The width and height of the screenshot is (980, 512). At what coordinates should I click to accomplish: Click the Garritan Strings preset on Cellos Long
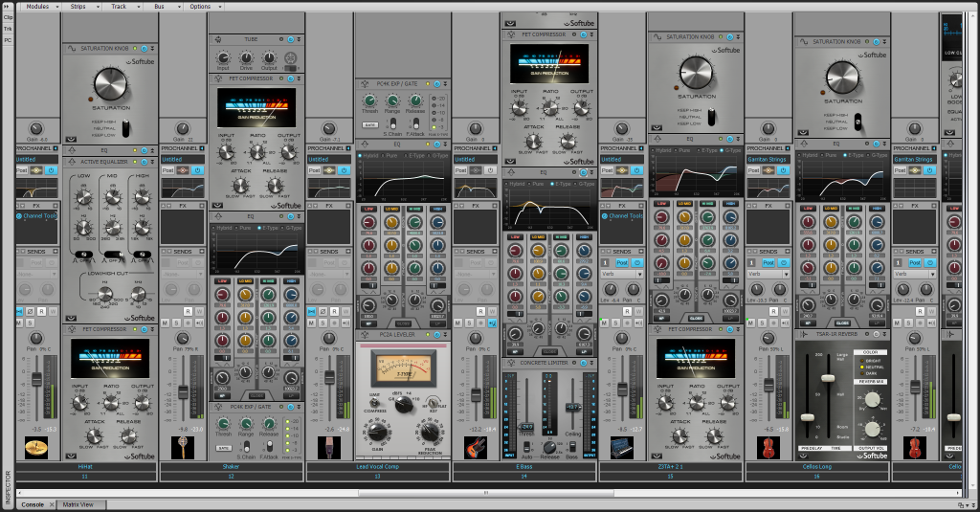point(768,160)
